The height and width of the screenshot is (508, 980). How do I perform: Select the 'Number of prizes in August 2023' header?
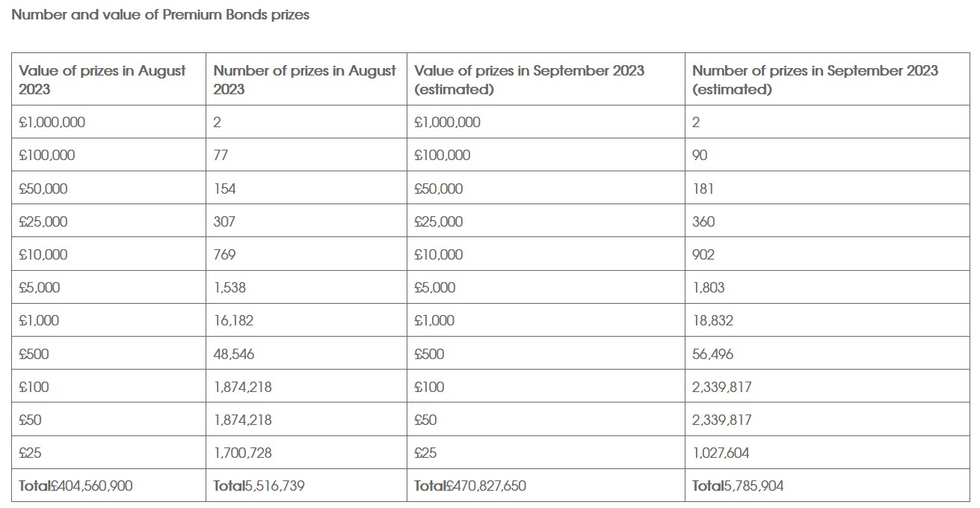coord(306,79)
